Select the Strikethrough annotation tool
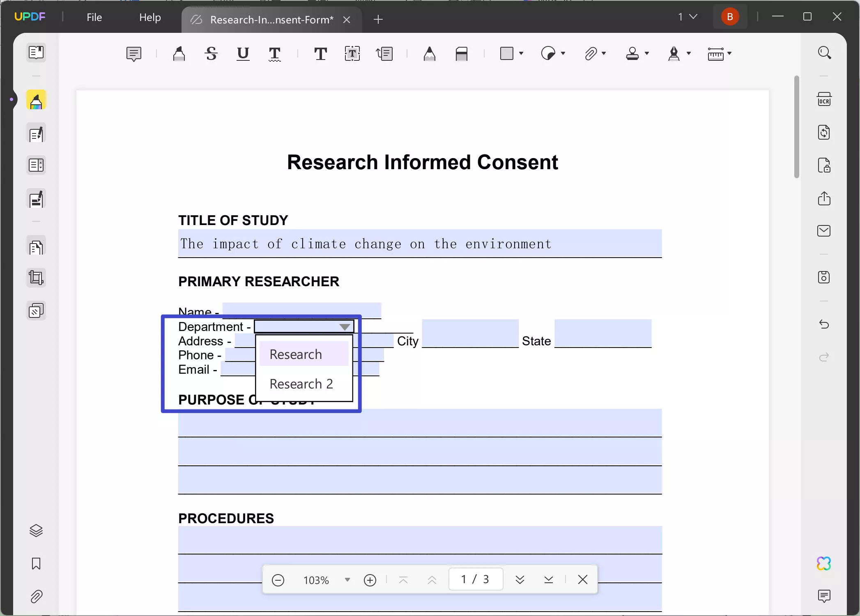 210,53
